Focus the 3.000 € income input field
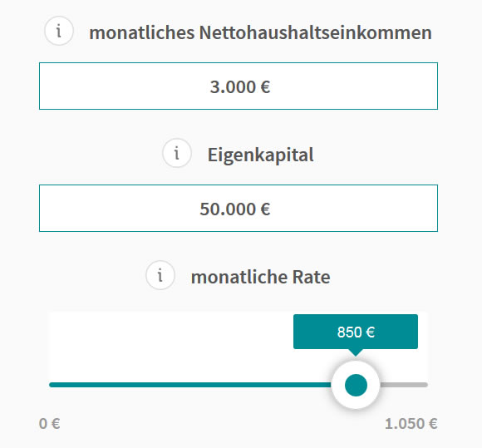 pyautogui.click(x=239, y=86)
